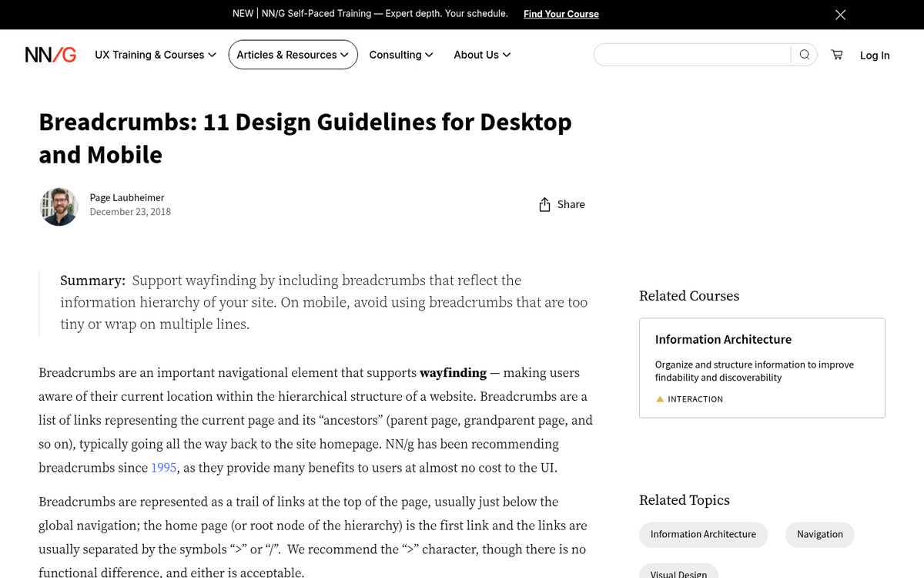Dismiss the top banner with the X
Viewport: 924px width, 578px height.
click(840, 14)
